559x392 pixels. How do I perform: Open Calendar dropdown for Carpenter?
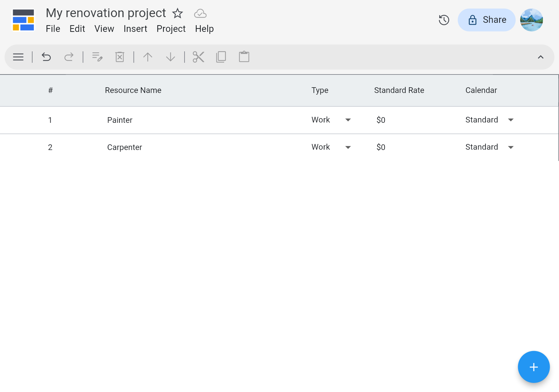tap(510, 147)
